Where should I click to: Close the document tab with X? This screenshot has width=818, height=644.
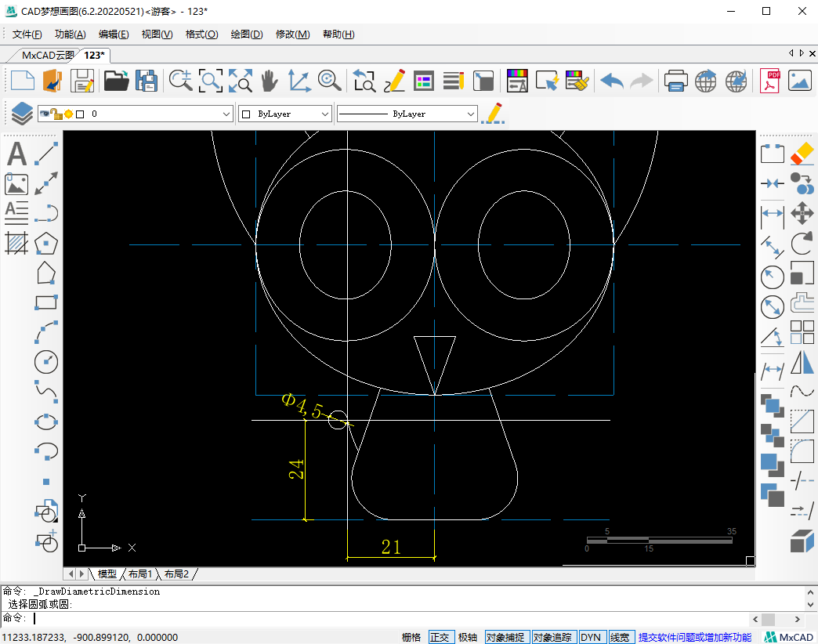[812, 53]
